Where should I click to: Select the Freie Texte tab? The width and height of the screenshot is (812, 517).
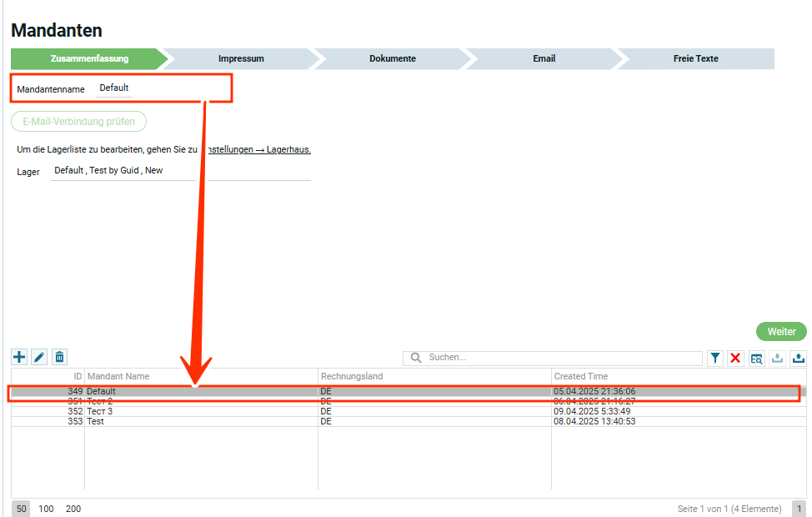[x=695, y=59]
